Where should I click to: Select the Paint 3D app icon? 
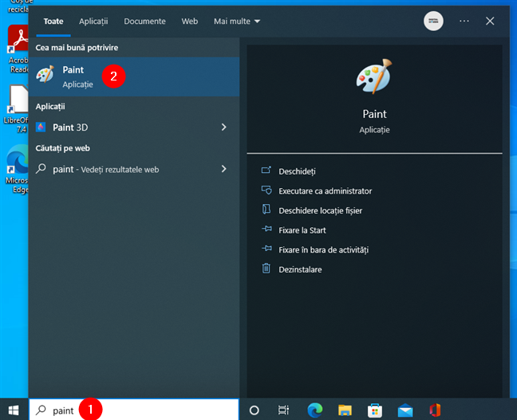pos(41,128)
